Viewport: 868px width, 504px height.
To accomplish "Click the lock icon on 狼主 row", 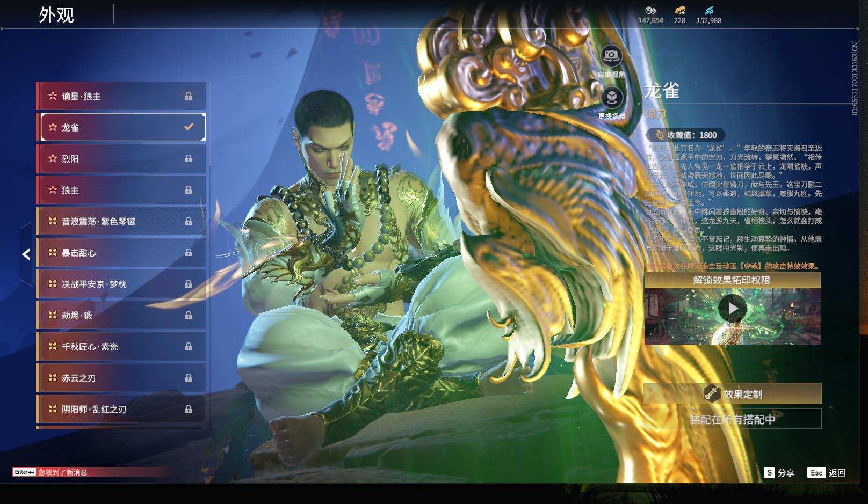I will tap(189, 190).
